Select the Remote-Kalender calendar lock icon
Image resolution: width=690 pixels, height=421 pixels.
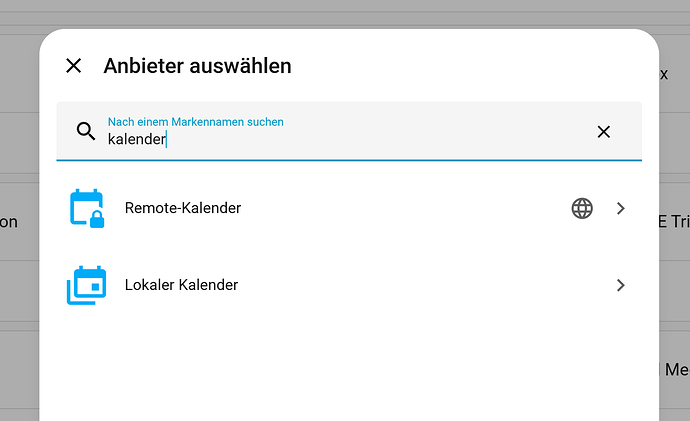point(87,208)
